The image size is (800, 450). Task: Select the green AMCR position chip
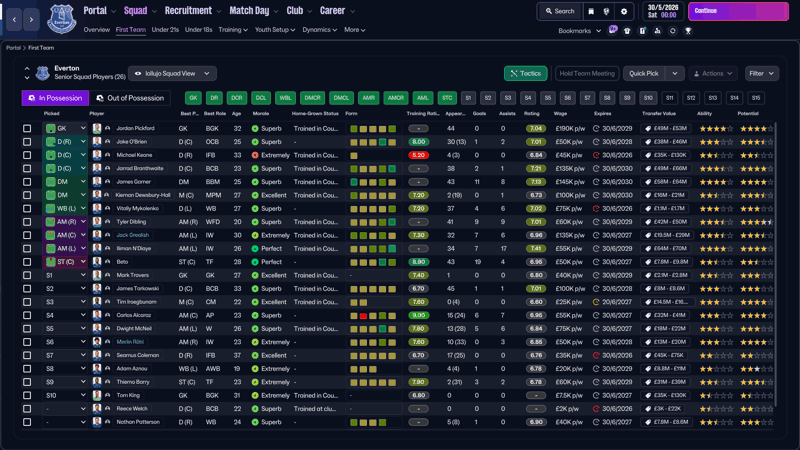(x=395, y=98)
